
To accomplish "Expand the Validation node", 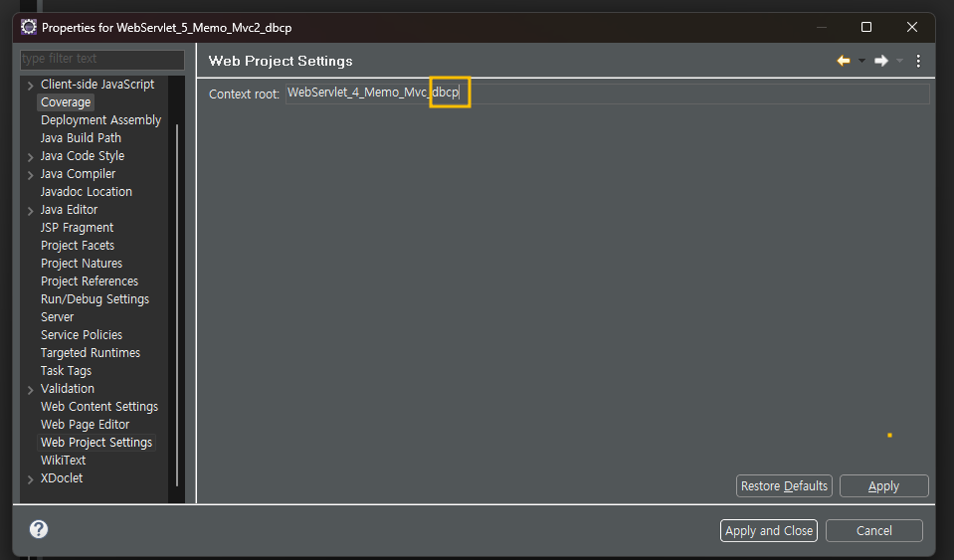I will 31,390.
